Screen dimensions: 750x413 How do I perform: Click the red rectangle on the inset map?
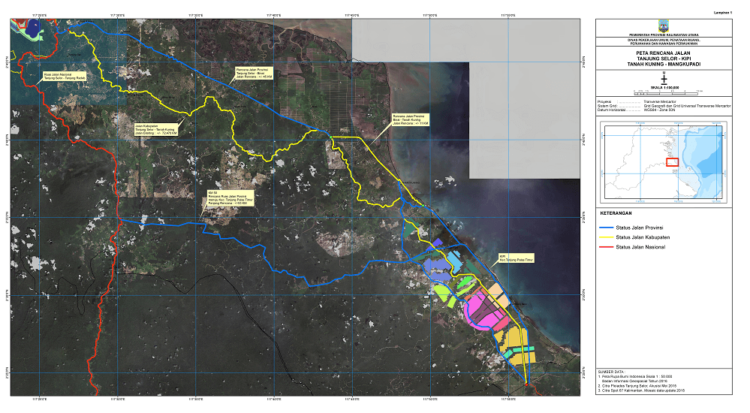[672, 162]
